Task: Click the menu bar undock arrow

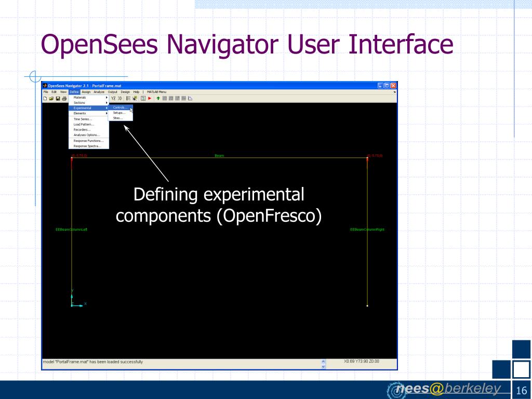Action: 394,92
